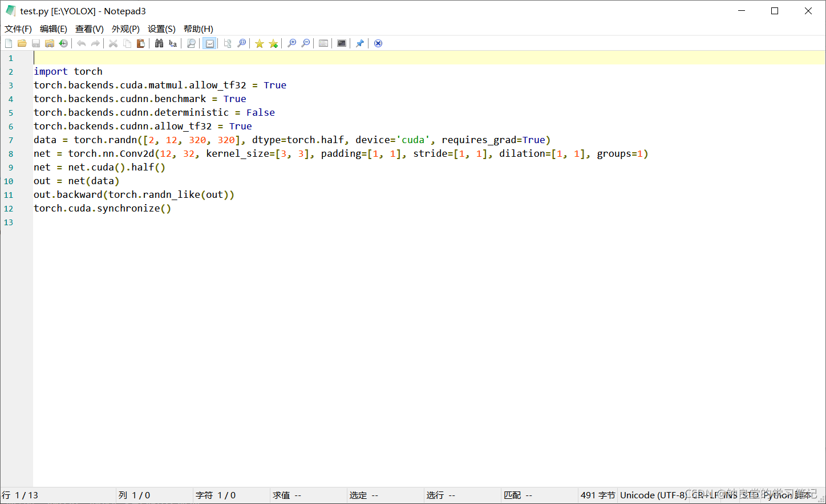Paste from clipboard icon
The image size is (826, 504).
click(x=141, y=43)
